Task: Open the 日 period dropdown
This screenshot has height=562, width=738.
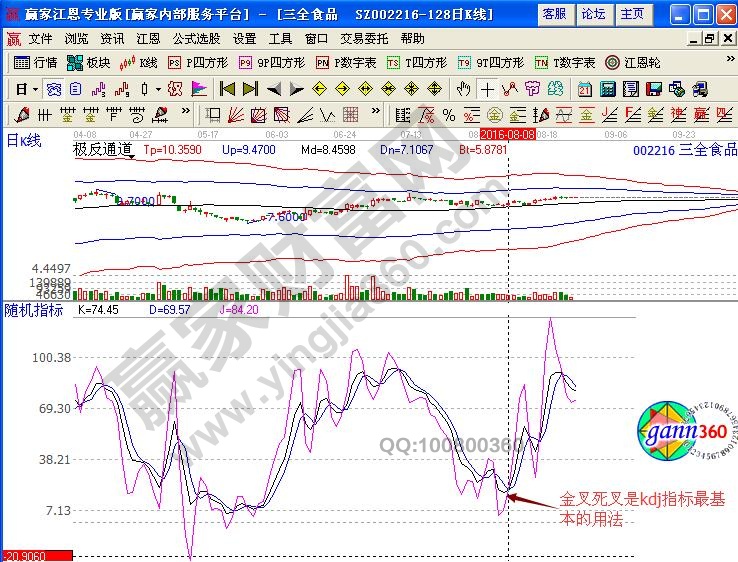Action: (x=26, y=89)
